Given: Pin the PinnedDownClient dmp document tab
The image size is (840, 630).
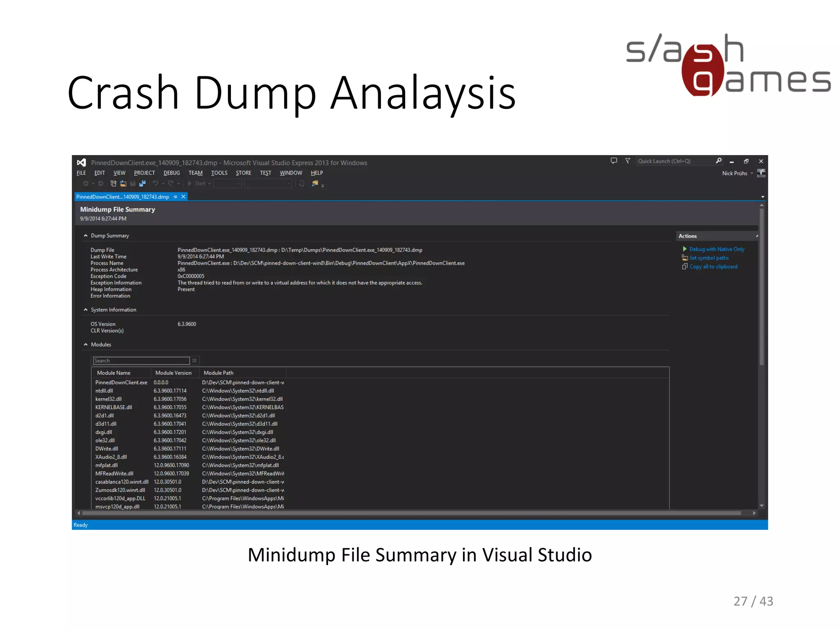Looking at the screenshot, I should click(x=176, y=197).
